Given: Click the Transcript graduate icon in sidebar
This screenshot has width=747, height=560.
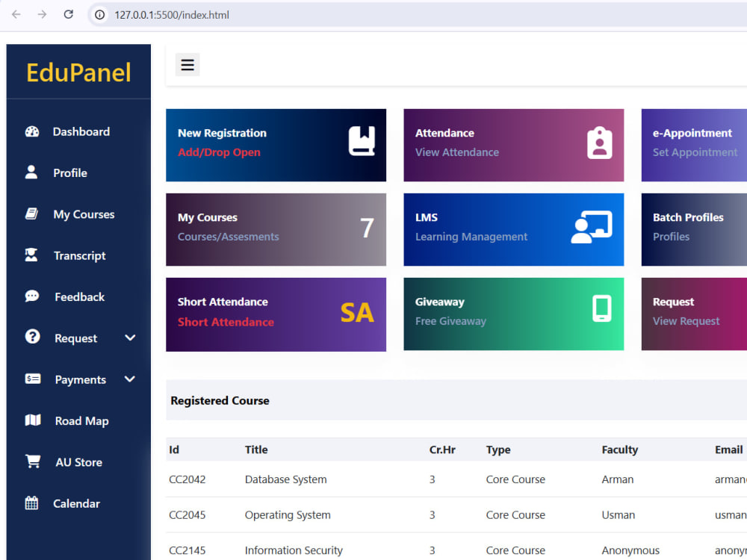Looking at the screenshot, I should 31,255.
